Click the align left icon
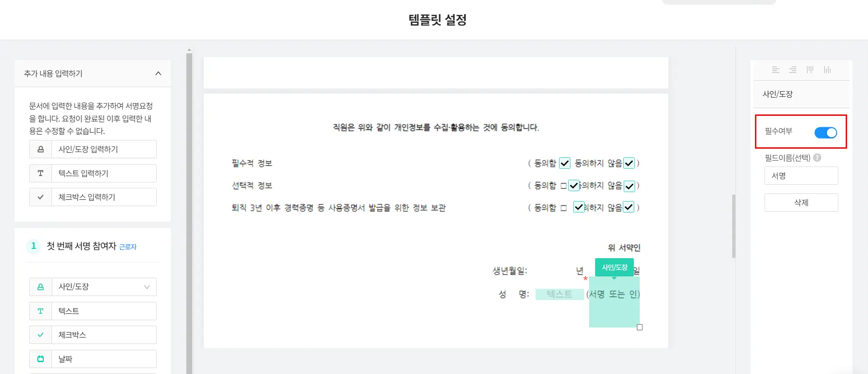The width and height of the screenshot is (868, 374). click(776, 70)
